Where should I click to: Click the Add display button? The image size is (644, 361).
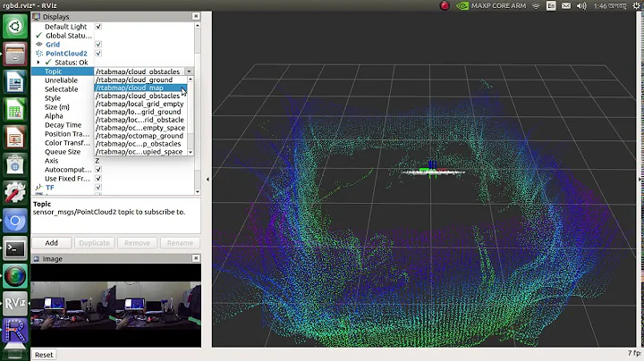pyautogui.click(x=51, y=243)
